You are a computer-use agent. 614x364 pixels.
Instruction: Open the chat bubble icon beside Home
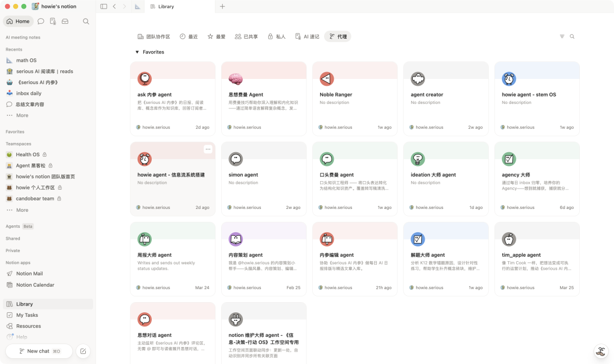[x=41, y=22]
